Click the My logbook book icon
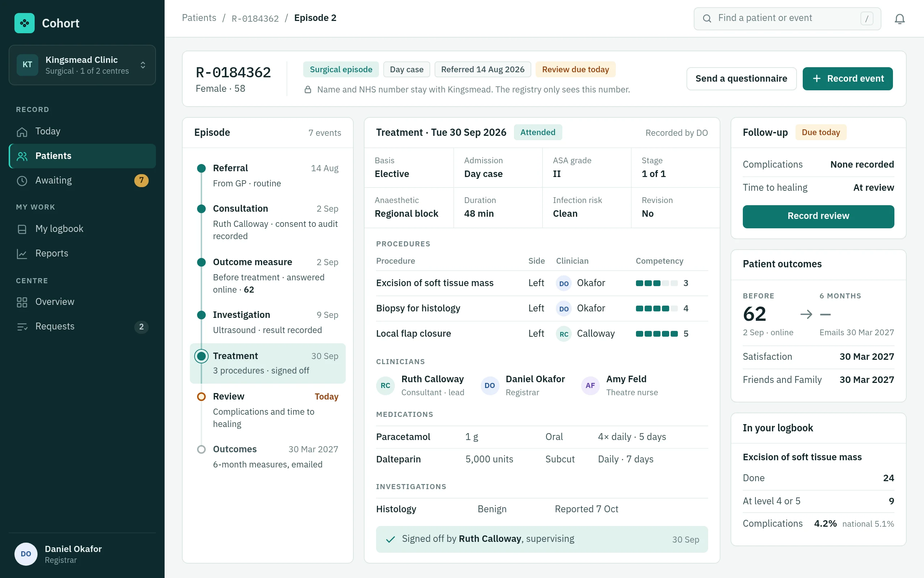 22,229
